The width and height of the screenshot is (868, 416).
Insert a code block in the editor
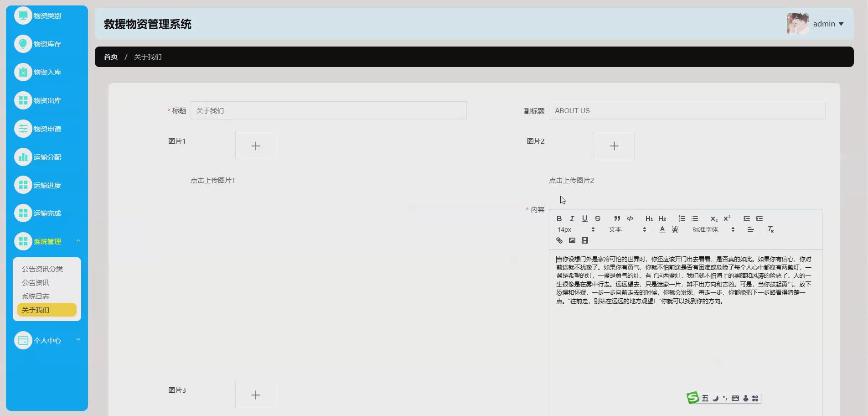pyautogui.click(x=630, y=218)
